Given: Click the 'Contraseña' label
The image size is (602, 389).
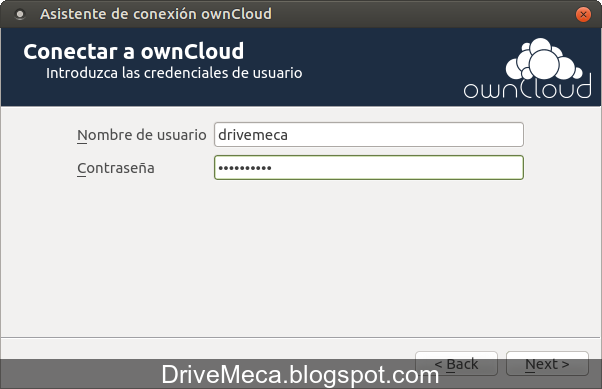Looking at the screenshot, I should point(116,168).
